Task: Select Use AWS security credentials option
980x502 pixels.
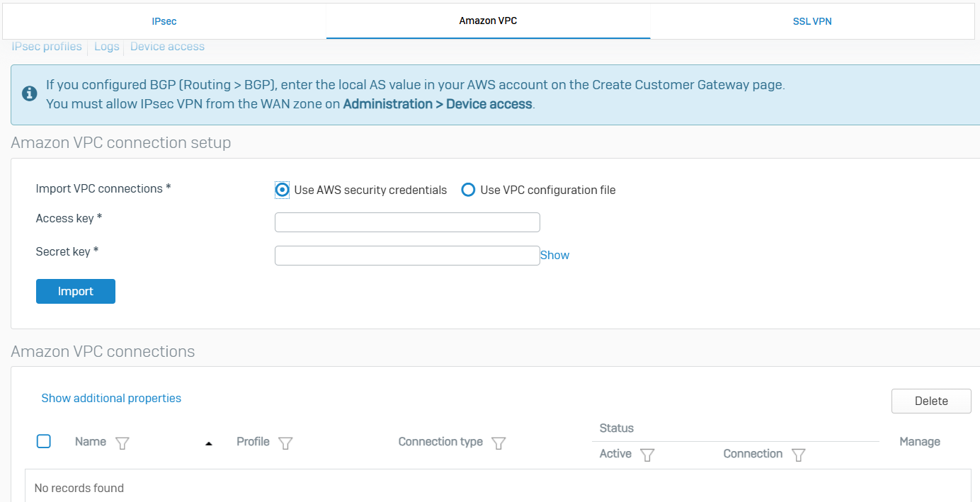Action: (283, 190)
